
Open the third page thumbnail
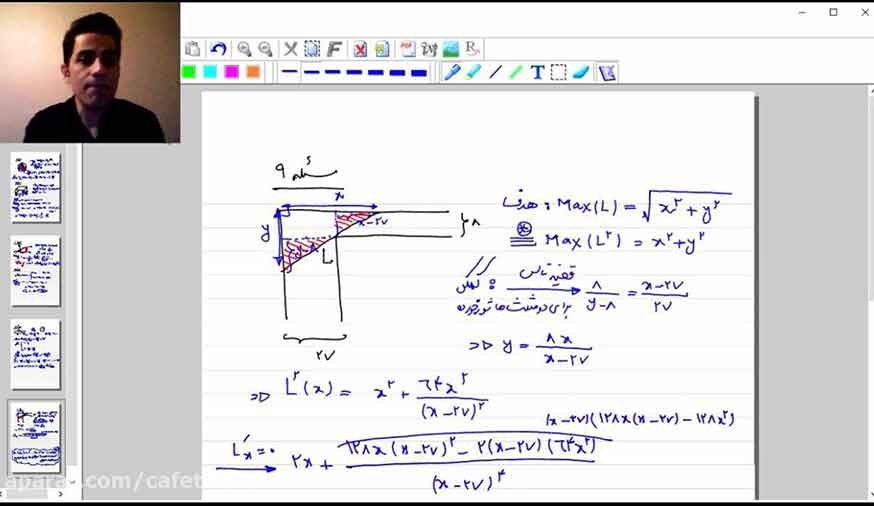(x=36, y=354)
